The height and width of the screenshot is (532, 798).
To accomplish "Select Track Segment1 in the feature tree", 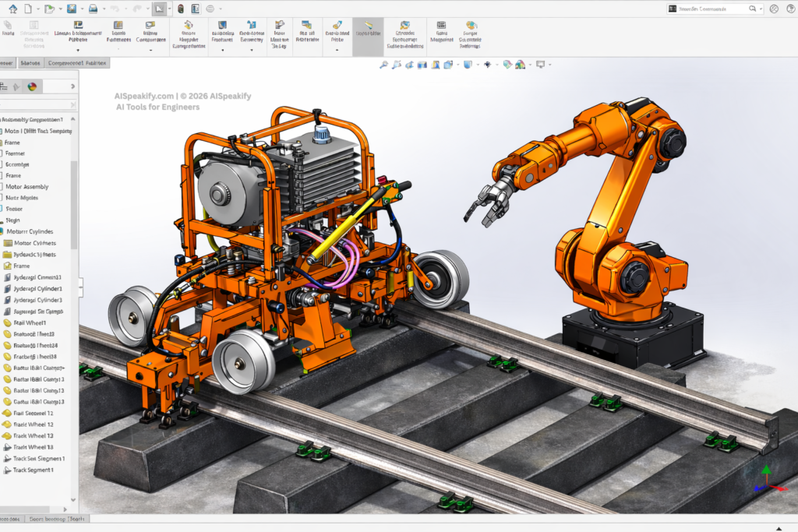I will coord(33,470).
